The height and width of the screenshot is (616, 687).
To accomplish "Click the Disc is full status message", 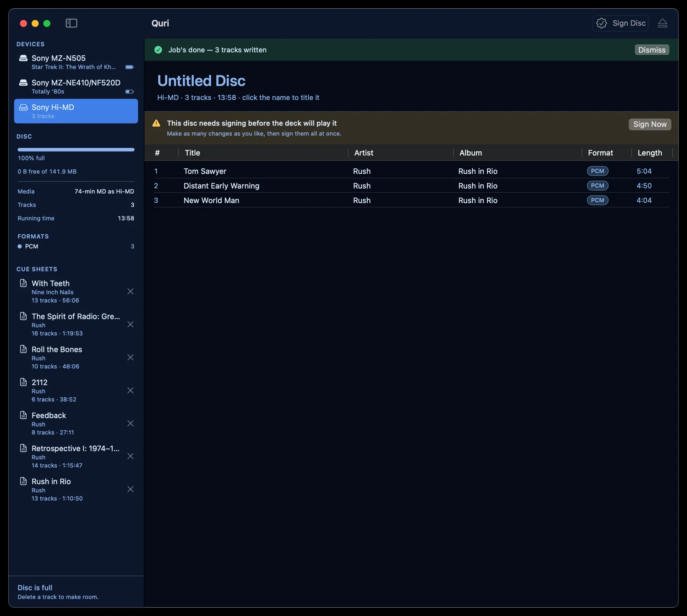I will pos(35,588).
